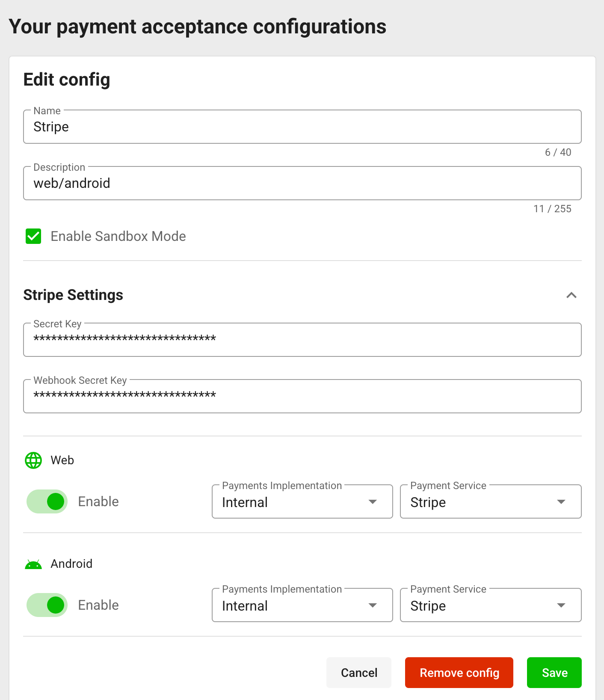Screen dimensions: 604x700
Task: Toggle the Web Enable switch
Action: [x=47, y=501]
